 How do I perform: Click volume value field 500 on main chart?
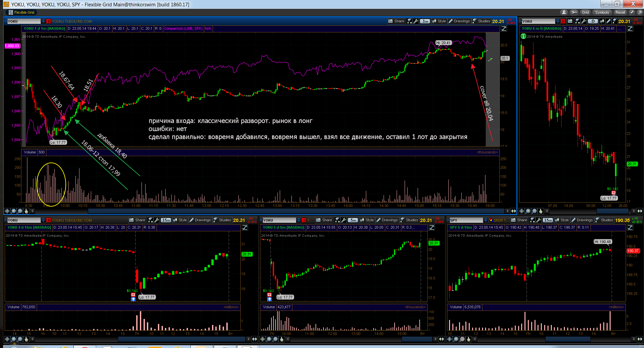[41, 152]
